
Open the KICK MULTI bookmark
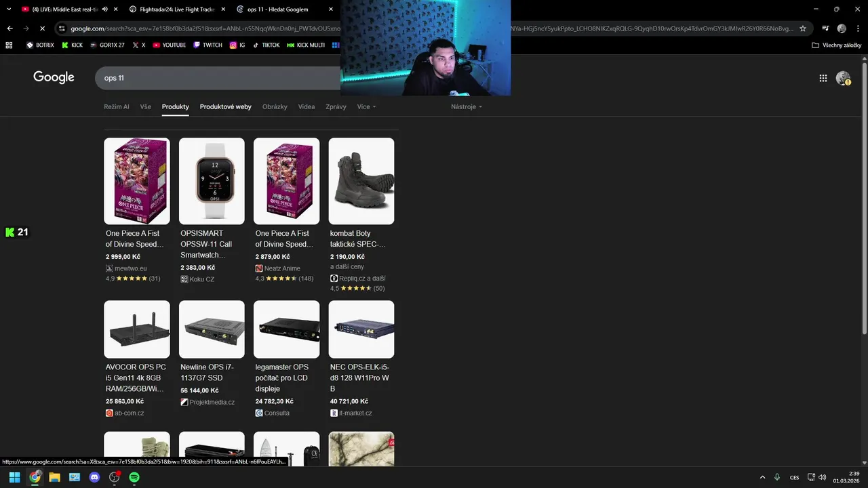point(306,45)
